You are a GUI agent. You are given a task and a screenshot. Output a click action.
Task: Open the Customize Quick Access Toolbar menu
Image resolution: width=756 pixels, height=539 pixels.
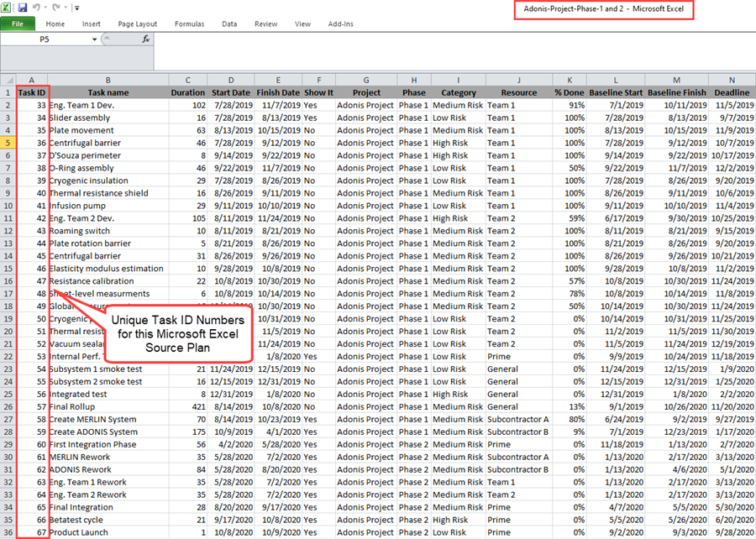[x=76, y=8]
